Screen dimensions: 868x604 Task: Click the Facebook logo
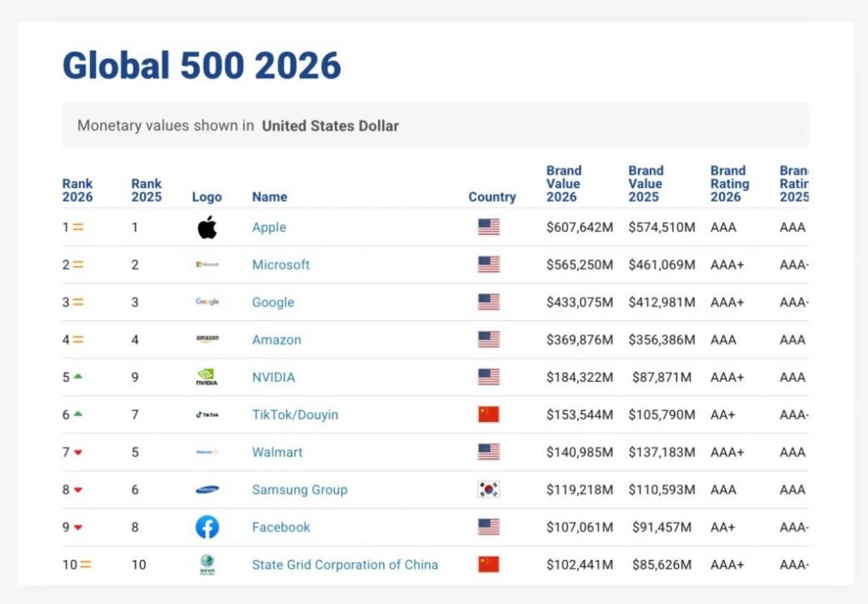206,527
